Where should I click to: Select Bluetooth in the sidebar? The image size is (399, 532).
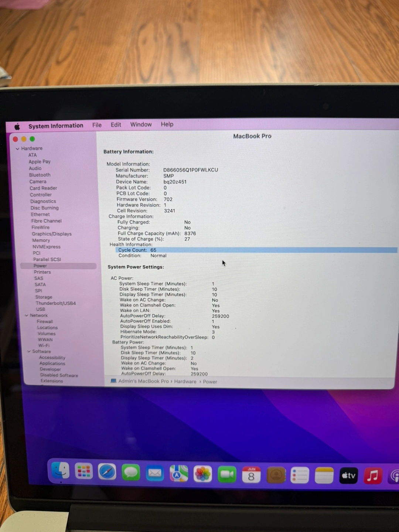(x=40, y=175)
